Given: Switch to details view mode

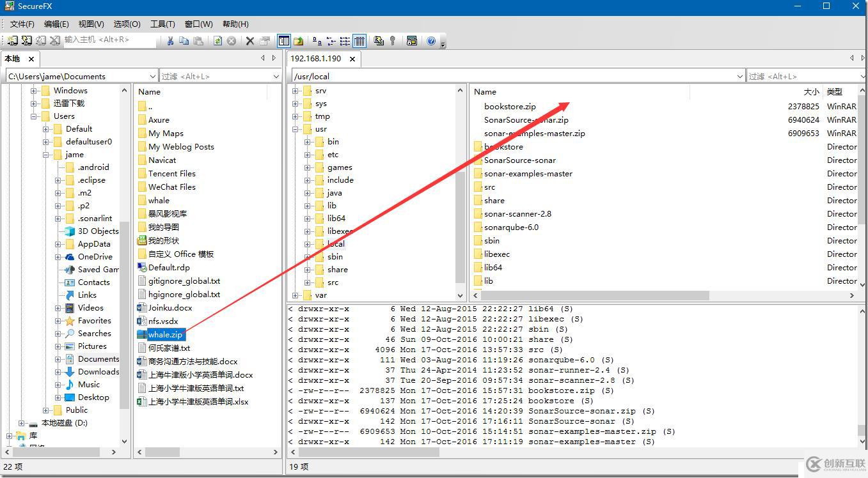Looking at the screenshot, I should [x=359, y=41].
